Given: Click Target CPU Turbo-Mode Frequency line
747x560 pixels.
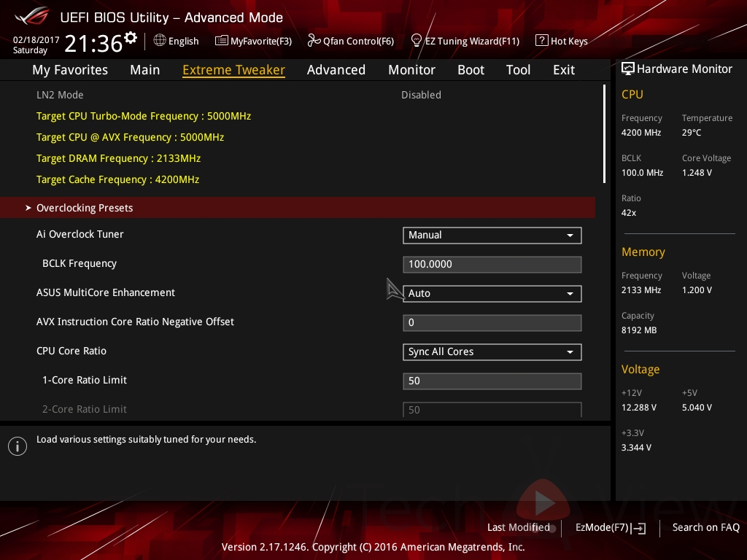Looking at the screenshot, I should coord(144,116).
